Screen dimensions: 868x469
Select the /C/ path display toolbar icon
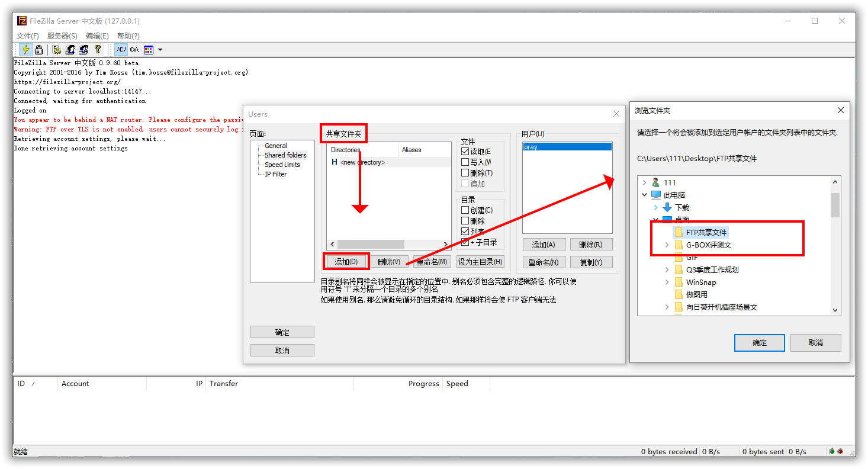point(121,50)
